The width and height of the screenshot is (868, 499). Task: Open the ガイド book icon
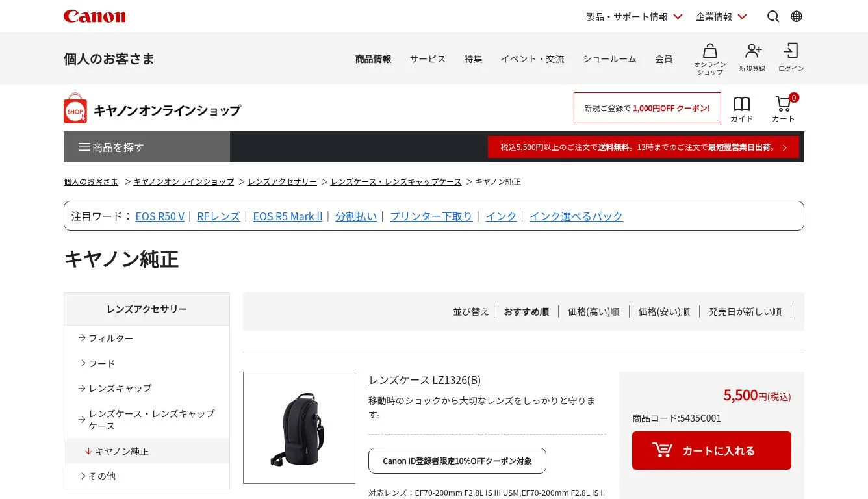pyautogui.click(x=741, y=109)
